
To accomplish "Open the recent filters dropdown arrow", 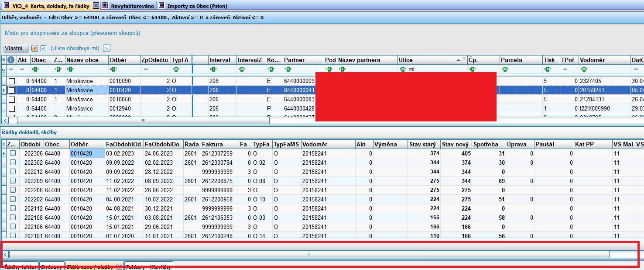I will click(107, 48).
